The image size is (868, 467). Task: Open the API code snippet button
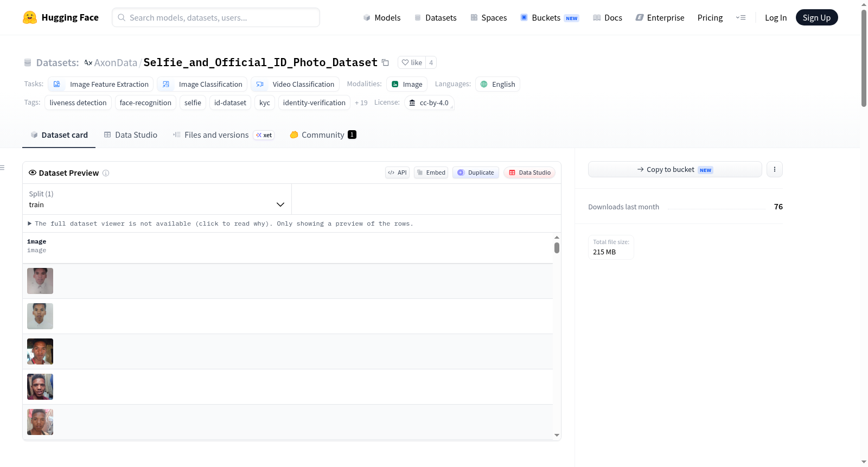[397, 172]
